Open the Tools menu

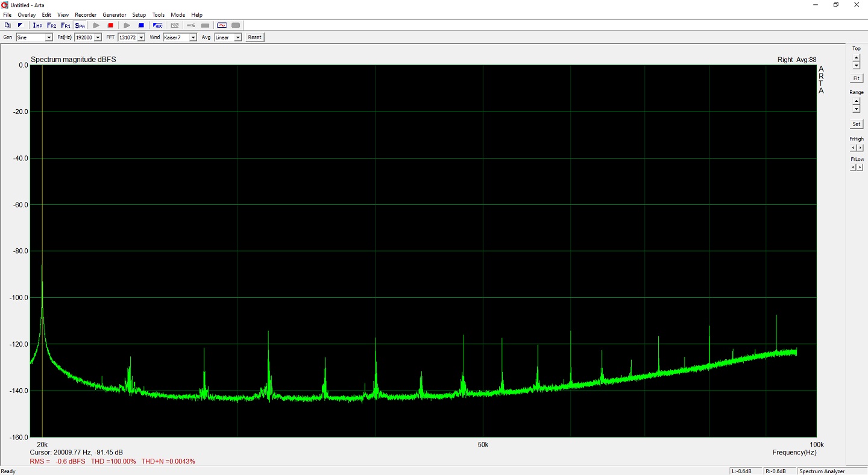click(159, 14)
